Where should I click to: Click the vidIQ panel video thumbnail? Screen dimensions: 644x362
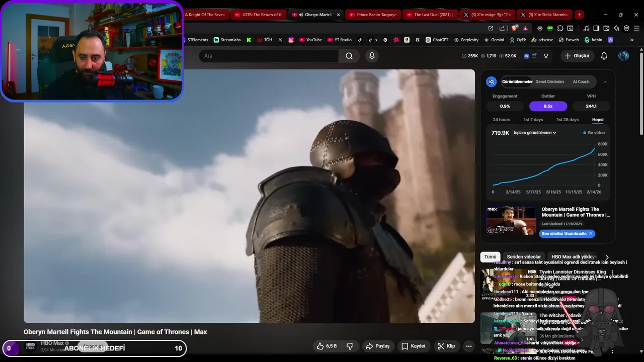coord(511,220)
